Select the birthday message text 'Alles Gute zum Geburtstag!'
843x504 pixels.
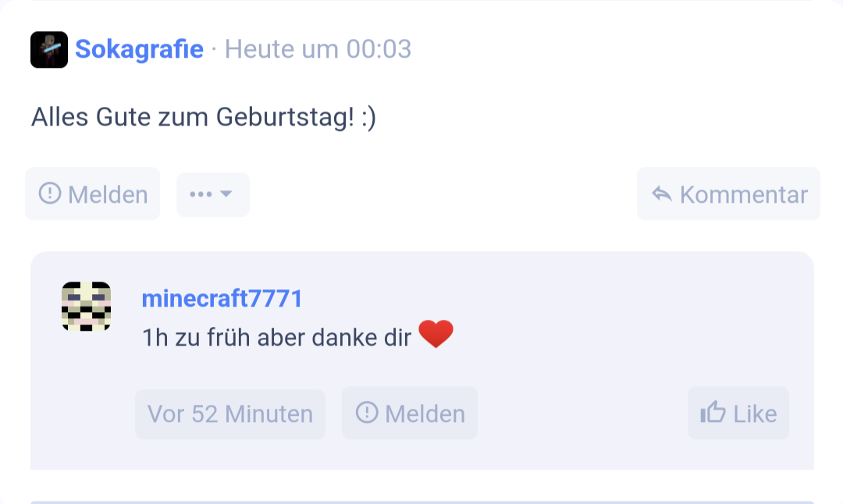[205, 117]
